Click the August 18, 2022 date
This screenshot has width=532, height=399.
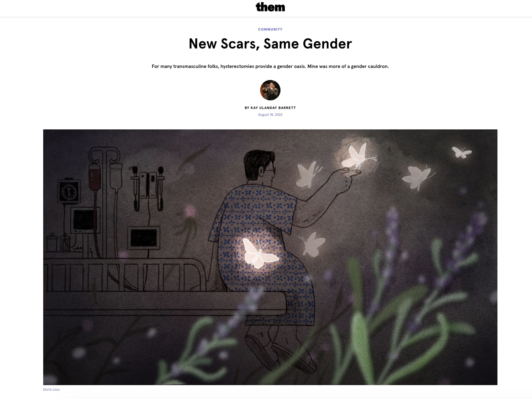[270, 115]
